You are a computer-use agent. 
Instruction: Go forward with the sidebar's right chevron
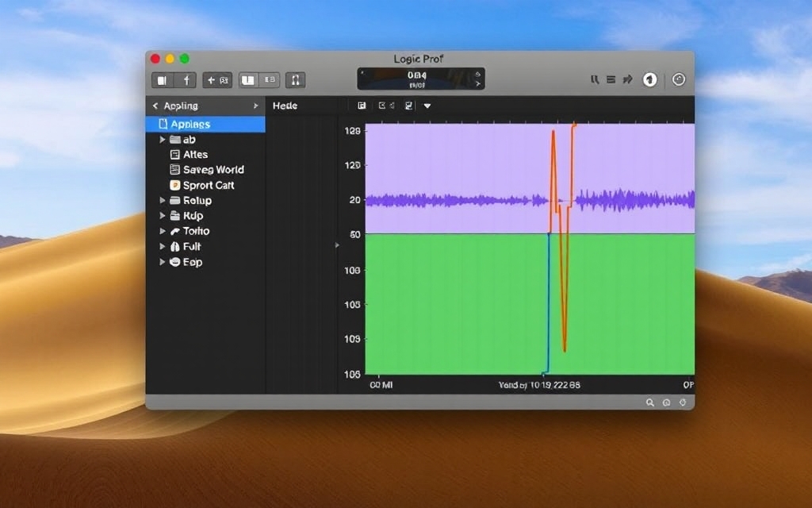[255, 106]
